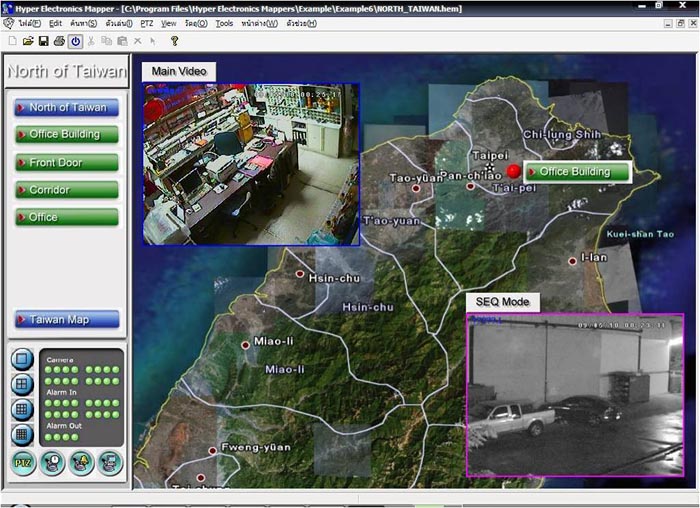Go to the Taiwan Map button
Screen dimensions: 700x508
pyautogui.click(x=67, y=320)
